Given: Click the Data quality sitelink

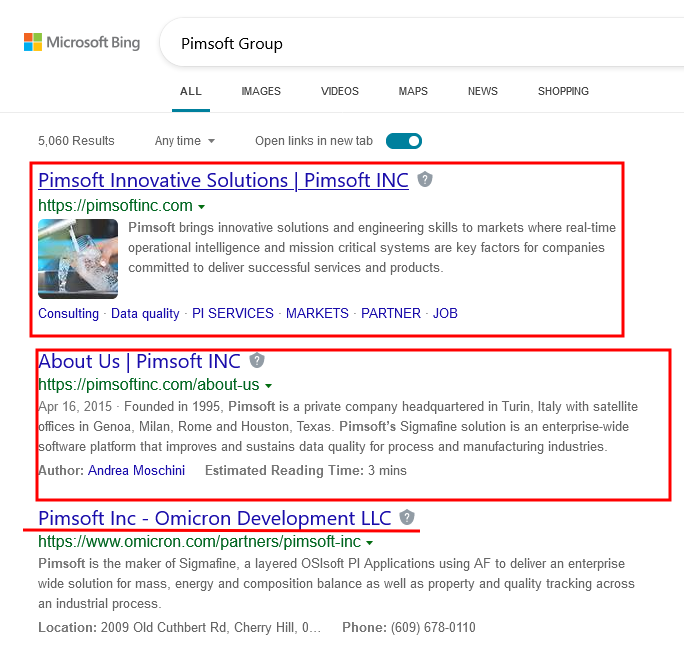Looking at the screenshot, I should point(145,313).
